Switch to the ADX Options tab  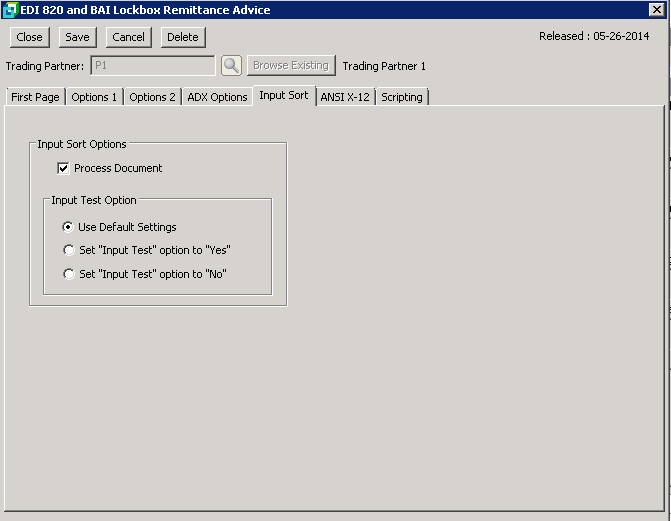pos(217,97)
